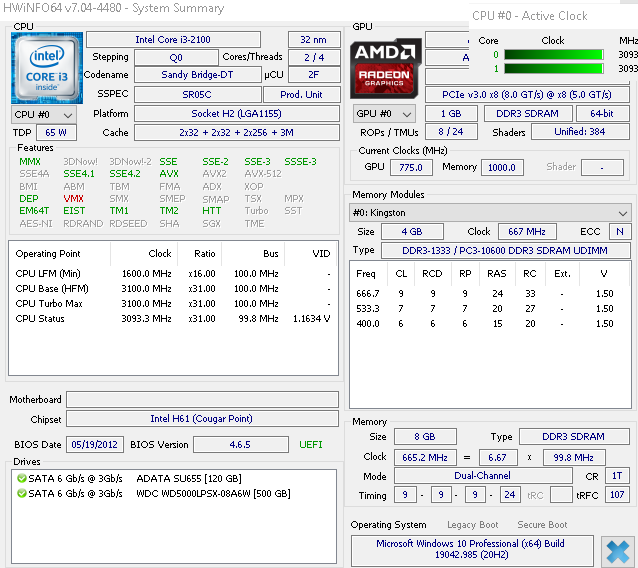The height and width of the screenshot is (568, 638).
Task: Click the memory Clock 665.2 MHz field
Action: [x=425, y=457]
